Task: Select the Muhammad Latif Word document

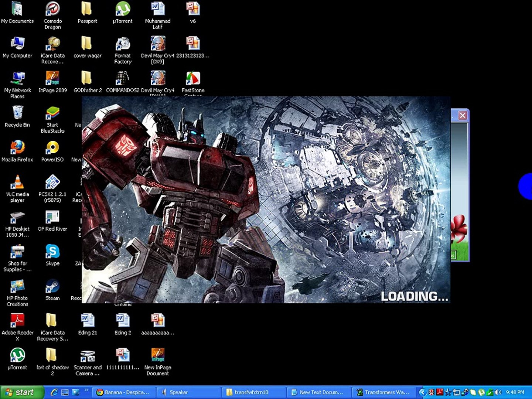Action: click(x=158, y=16)
